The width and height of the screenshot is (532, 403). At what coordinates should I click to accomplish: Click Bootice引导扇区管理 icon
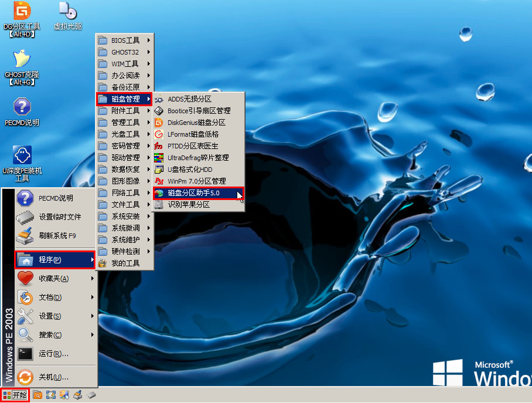click(x=159, y=111)
